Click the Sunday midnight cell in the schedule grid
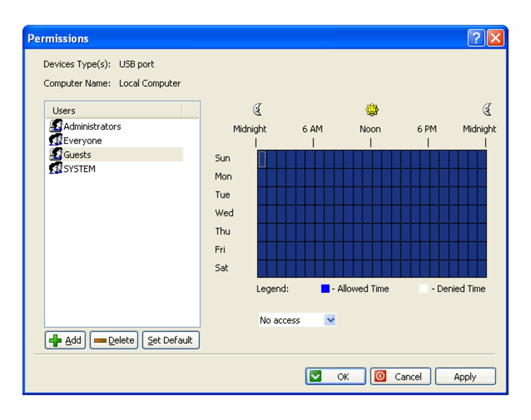Viewport: 531px width, 420px height. click(262, 159)
